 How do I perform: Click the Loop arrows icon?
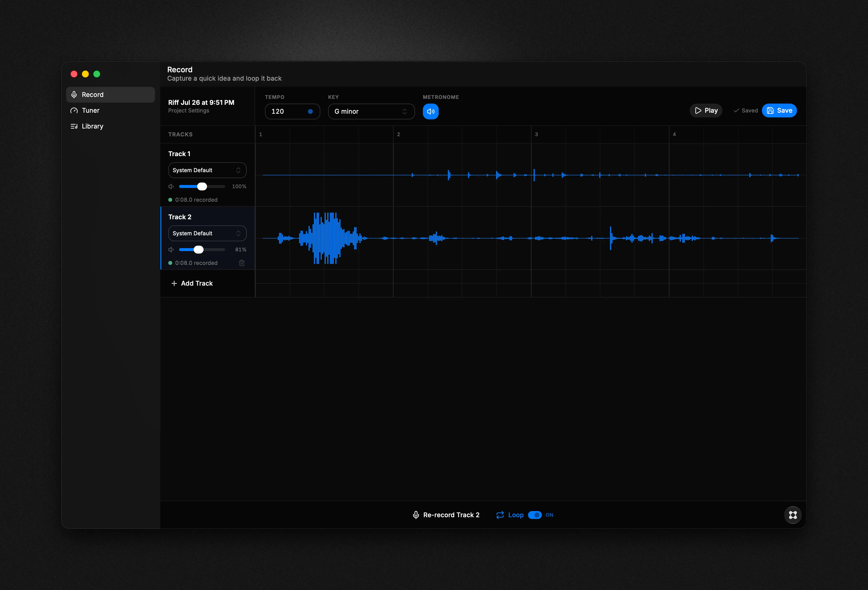[x=500, y=515]
